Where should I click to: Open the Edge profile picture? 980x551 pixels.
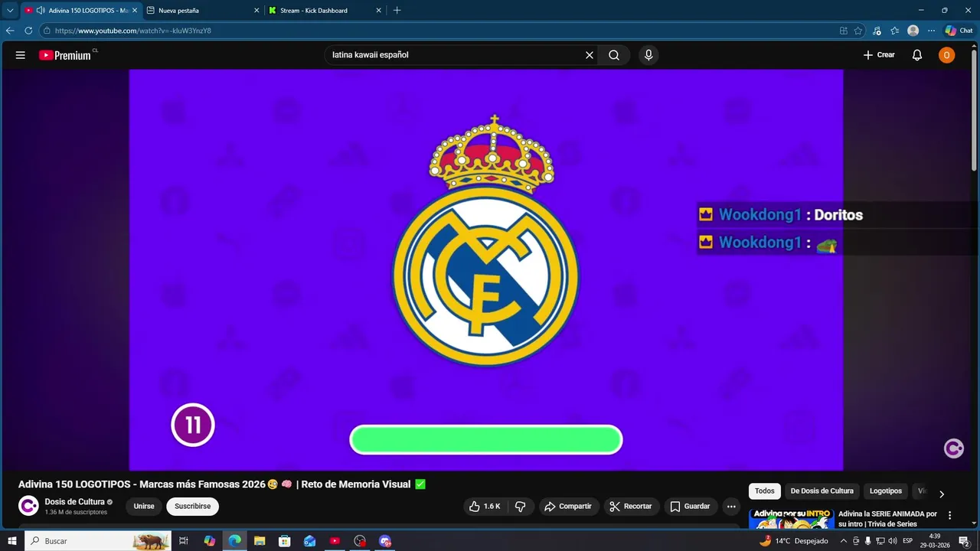tap(913, 31)
